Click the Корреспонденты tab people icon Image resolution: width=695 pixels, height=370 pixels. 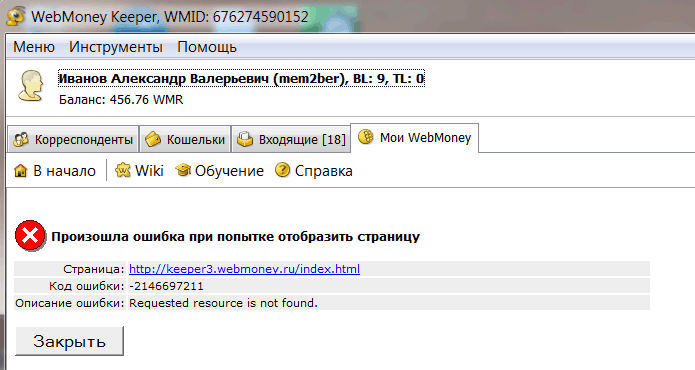[21, 140]
